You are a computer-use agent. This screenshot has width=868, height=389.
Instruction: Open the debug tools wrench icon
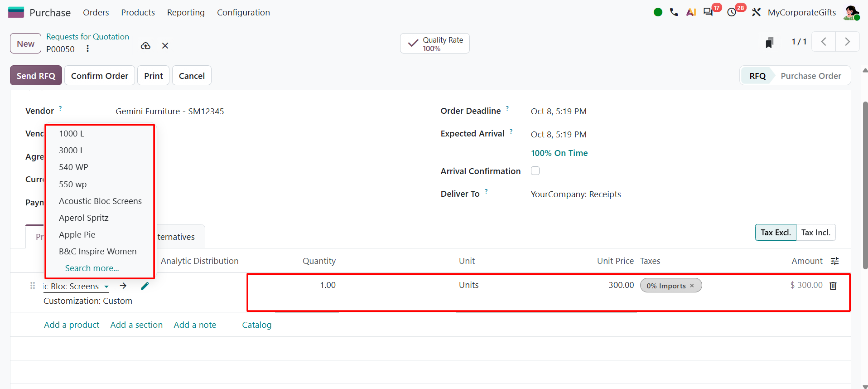pyautogui.click(x=756, y=12)
